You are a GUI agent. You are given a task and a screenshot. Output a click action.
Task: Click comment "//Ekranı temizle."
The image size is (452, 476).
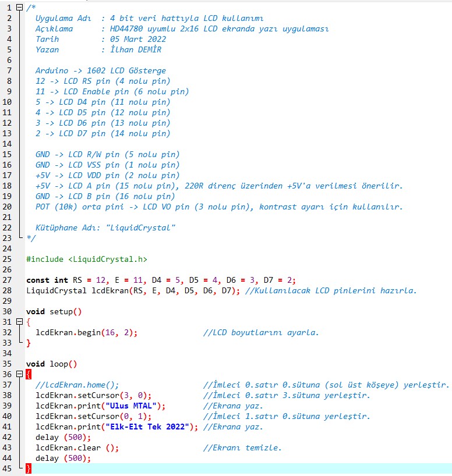[x=242, y=447]
